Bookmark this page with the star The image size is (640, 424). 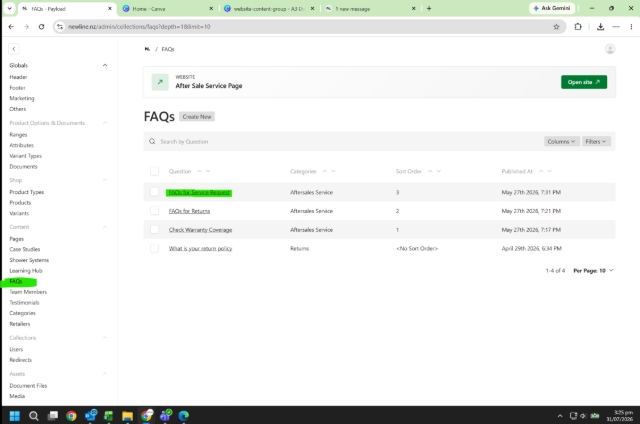click(556, 27)
